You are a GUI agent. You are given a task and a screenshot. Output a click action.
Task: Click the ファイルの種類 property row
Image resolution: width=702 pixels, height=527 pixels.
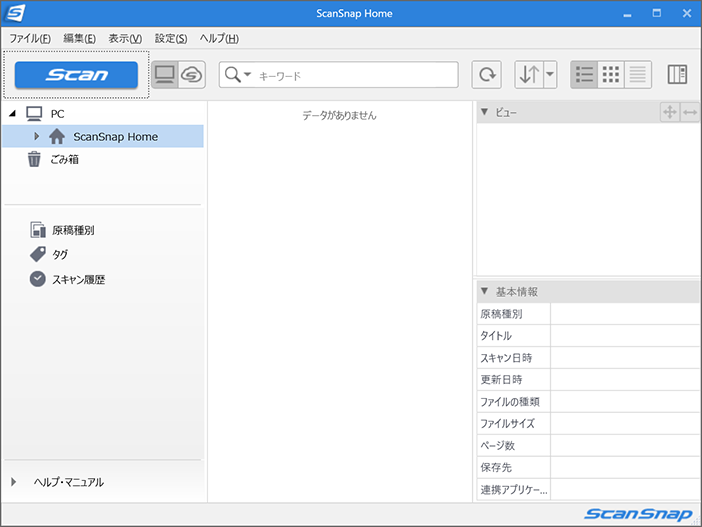coord(588,402)
